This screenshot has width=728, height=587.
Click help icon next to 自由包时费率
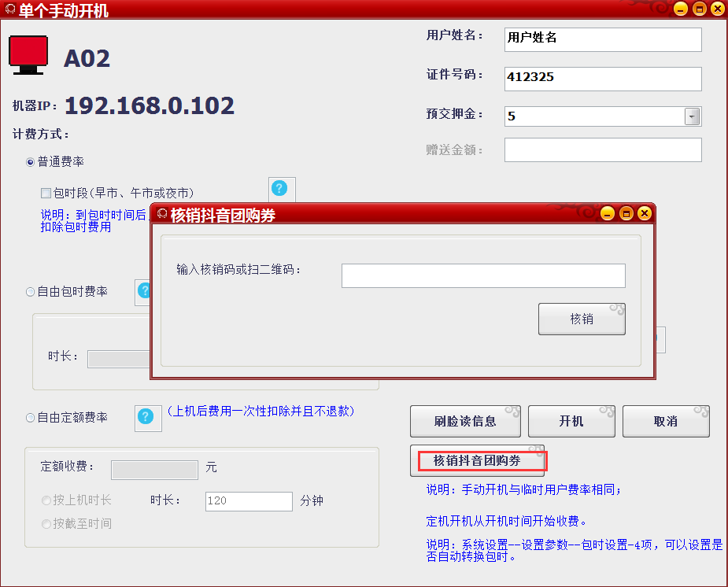142,291
